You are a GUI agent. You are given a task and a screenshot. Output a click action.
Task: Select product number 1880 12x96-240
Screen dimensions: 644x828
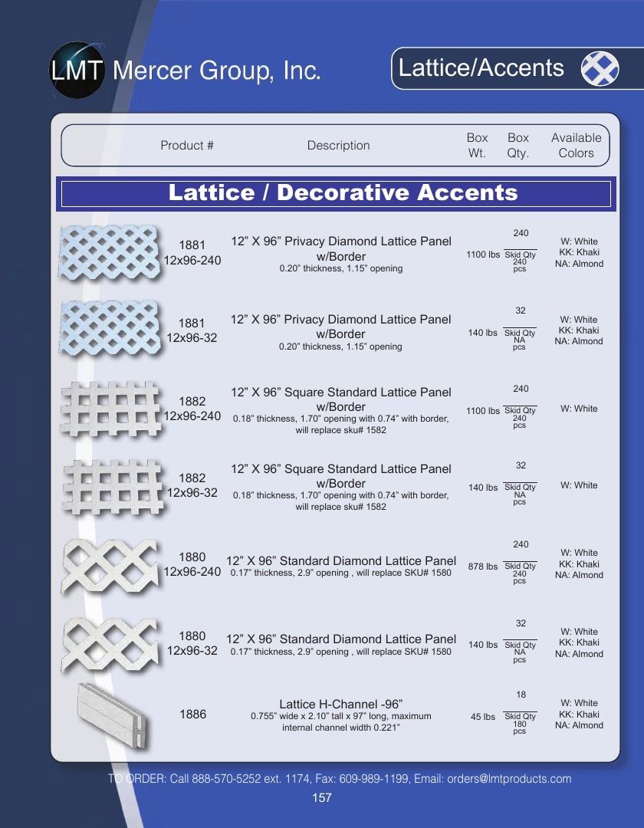[x=192, y=564]
